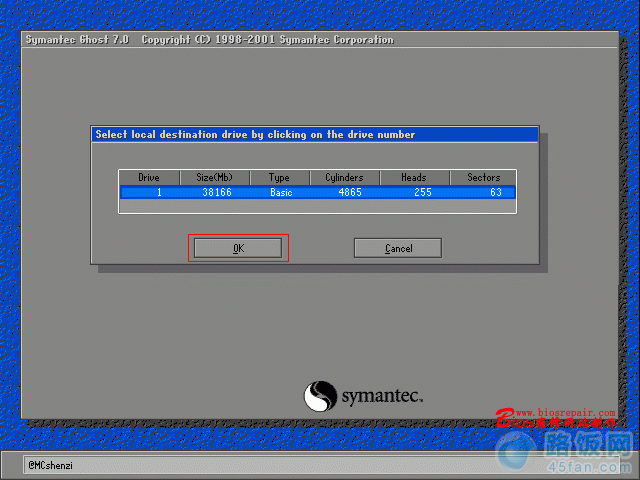Click the 63 sectors value
The image size is (640, 480).
tap(496, 192)
